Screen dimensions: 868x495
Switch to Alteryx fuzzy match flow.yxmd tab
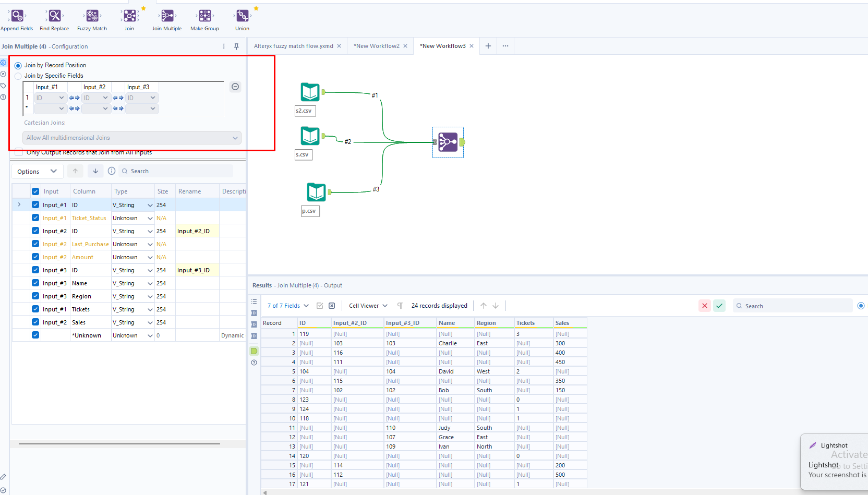point(293,46)
